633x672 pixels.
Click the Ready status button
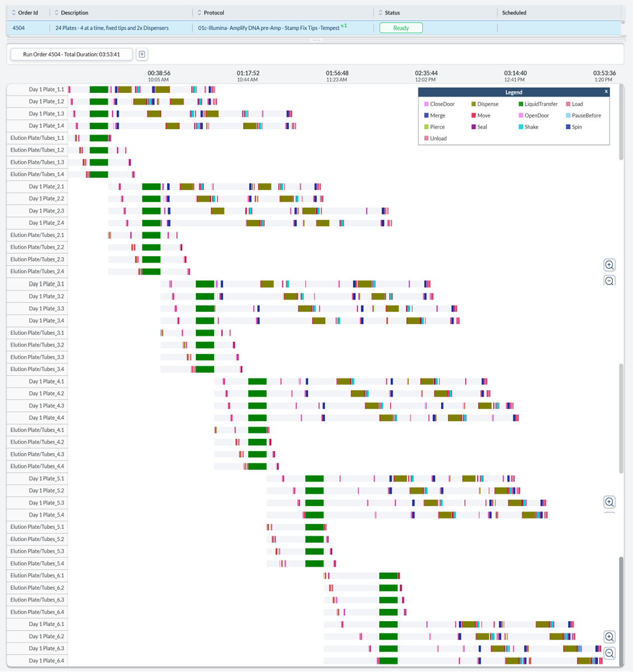[401, 28]
